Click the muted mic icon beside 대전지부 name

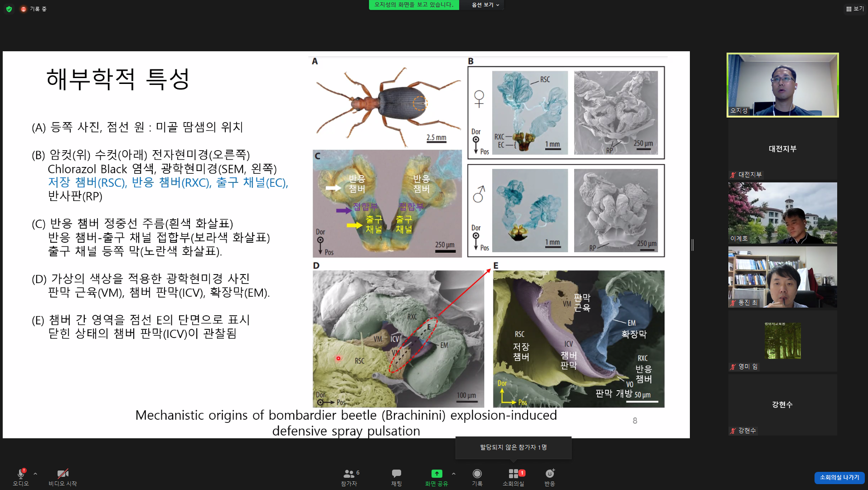(x=733, y=175)
